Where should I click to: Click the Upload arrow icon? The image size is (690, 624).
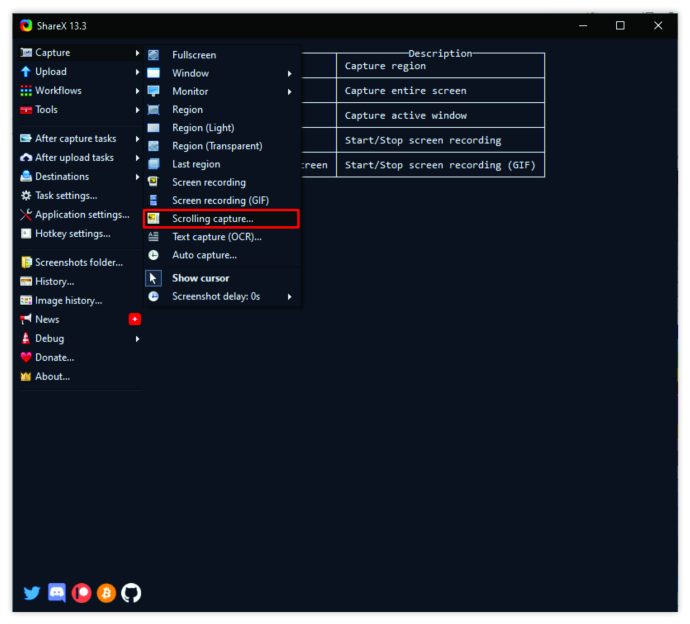tap(26, 71)
